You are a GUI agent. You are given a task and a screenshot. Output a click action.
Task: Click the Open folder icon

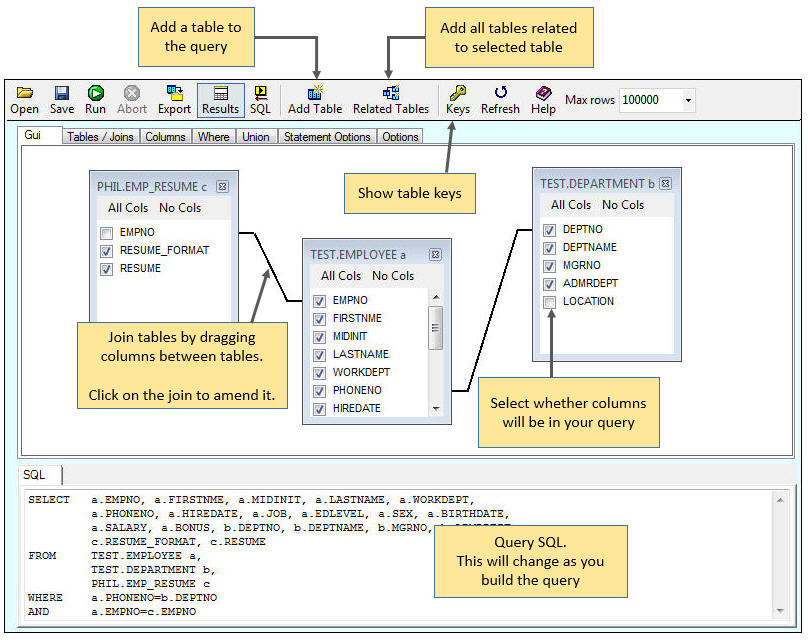coord(24,93)
